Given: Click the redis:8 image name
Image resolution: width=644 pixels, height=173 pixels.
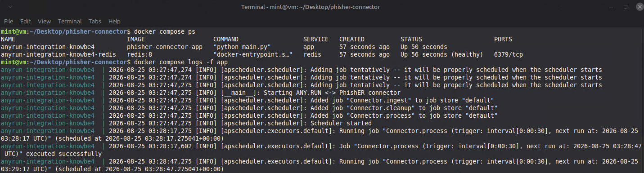Looking at the screenshot, I should [140, 54].
